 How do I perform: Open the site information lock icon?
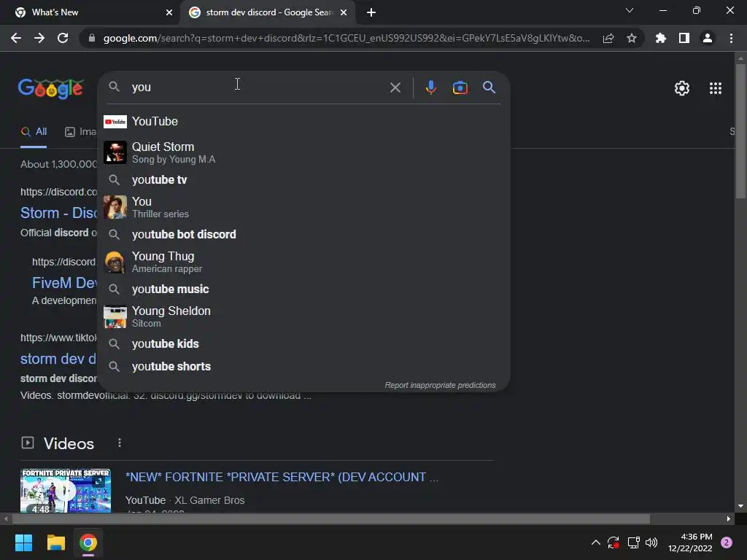click(x=92, y=38)
